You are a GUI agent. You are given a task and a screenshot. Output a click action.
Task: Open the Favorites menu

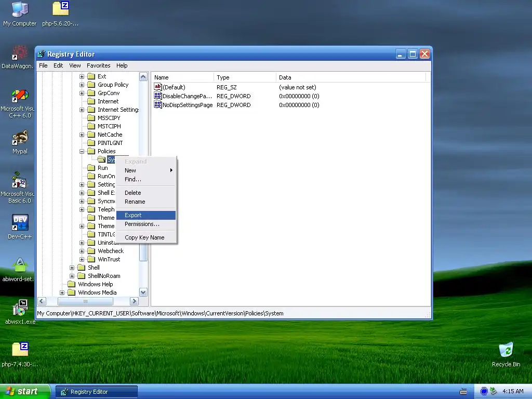[x=98, y=65]
